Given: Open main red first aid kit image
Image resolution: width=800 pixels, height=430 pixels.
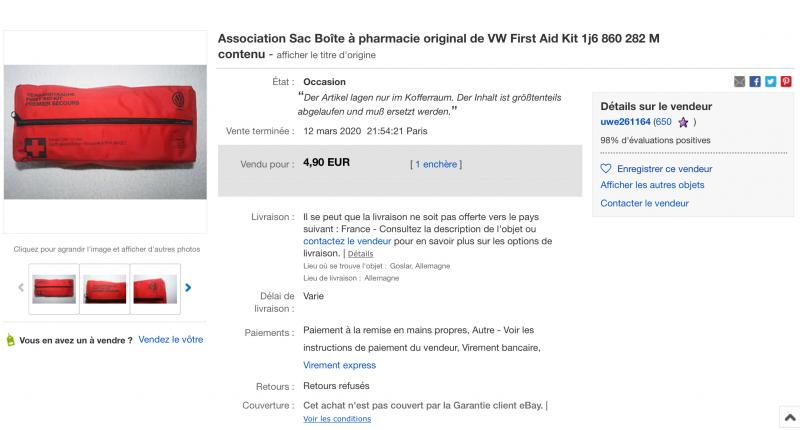Looking at the screenshot, I should tap(105, 132).
